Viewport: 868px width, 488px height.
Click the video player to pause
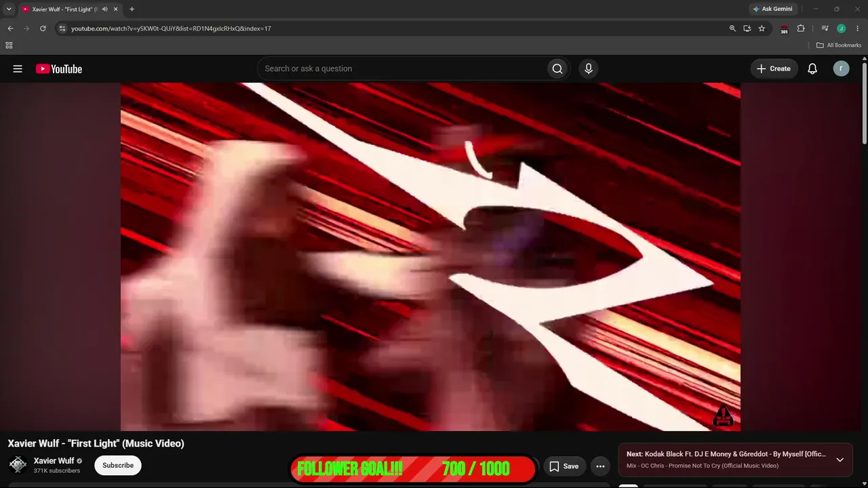point(431,256)
